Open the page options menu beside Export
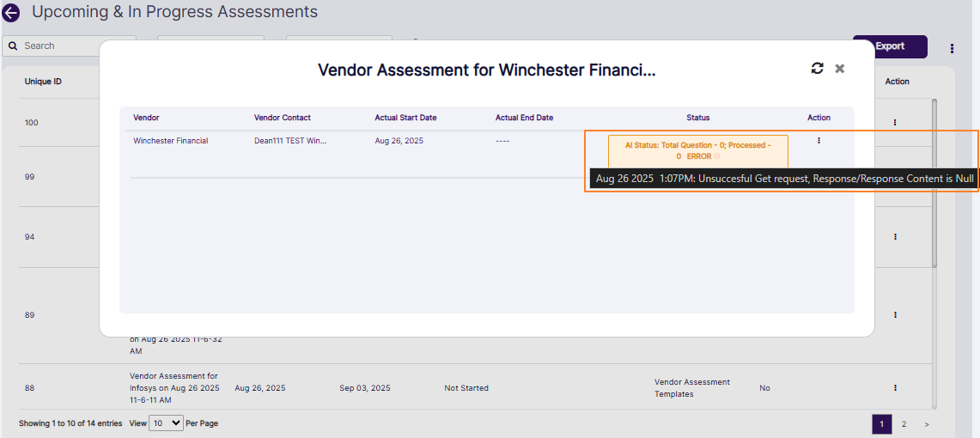Screen dimensions: 980x438 click(952, 48)
